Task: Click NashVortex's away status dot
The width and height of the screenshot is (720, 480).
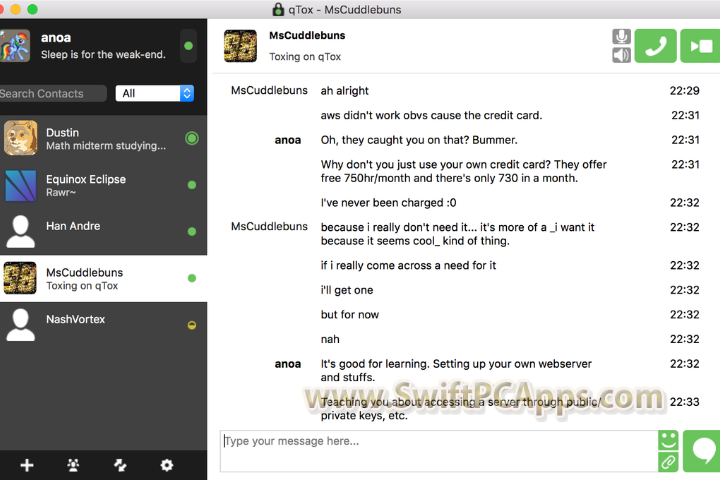Action: (x=192, y=325)
